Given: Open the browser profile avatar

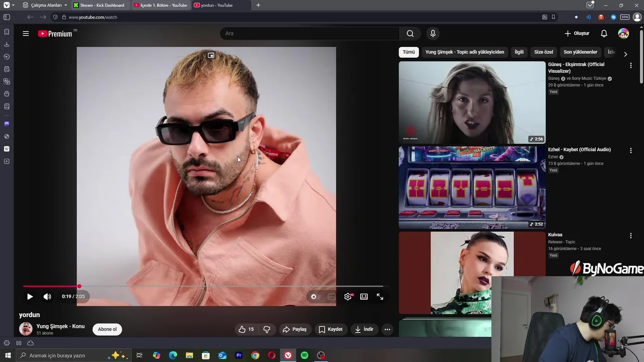Looking at the screenshot, I should 637,17.
